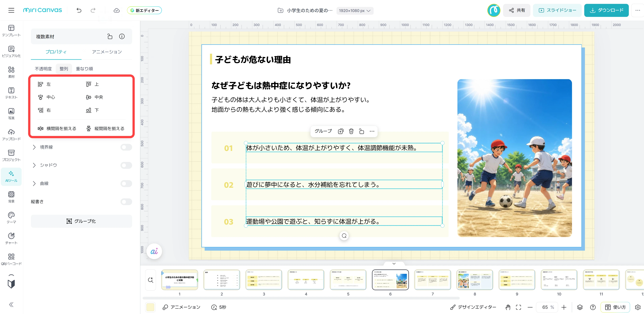Open the チャート sidebar panel
The width and height of the screenshot is (644, 314).
point(11,239)
